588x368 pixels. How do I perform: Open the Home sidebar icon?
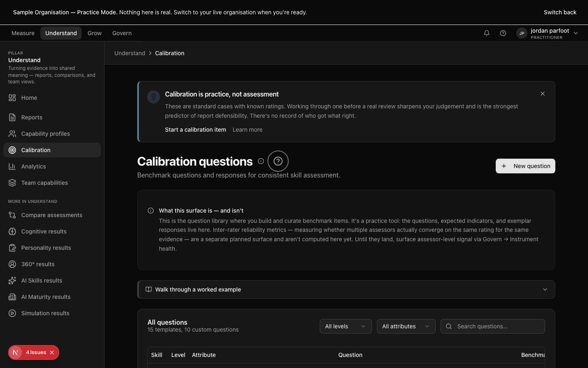tap(12, 98)
